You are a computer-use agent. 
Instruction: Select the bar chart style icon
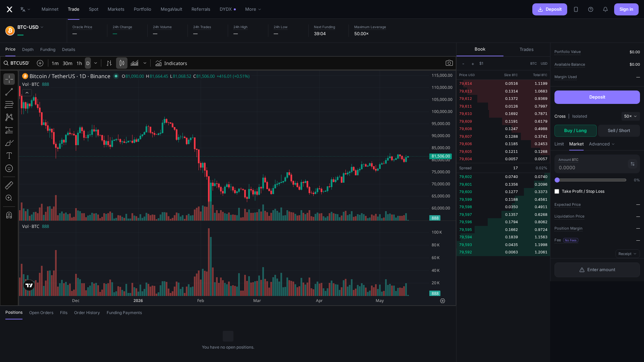click(x=109, y=63)
